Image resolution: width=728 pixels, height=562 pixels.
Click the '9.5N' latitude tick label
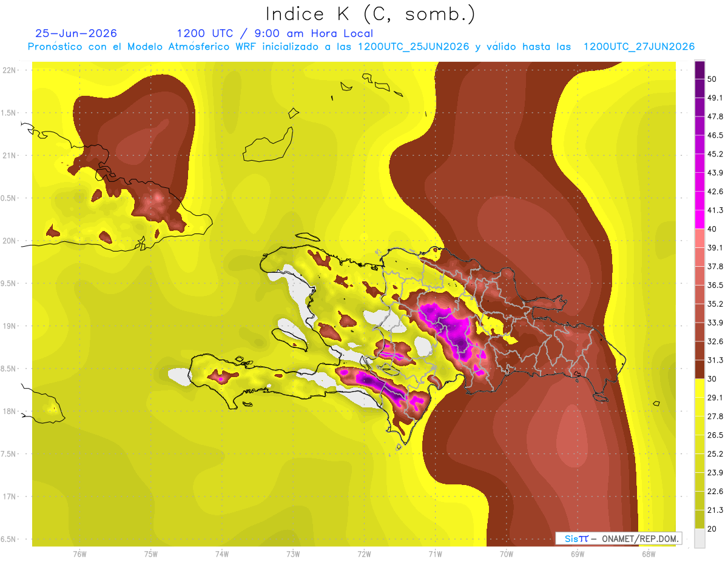[x=9, y=284]
